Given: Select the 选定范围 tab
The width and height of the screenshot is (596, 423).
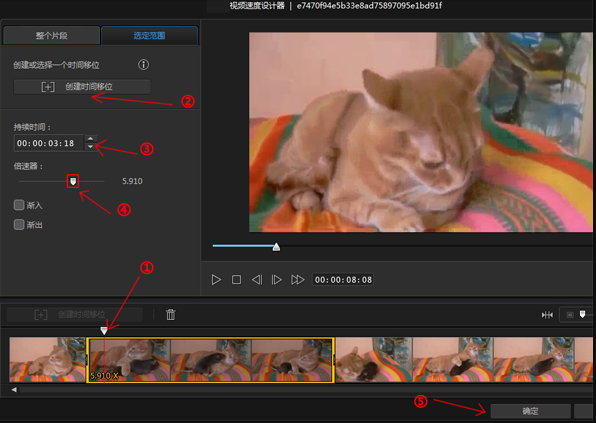Looking at the screenshot, I should coord(149,36).
